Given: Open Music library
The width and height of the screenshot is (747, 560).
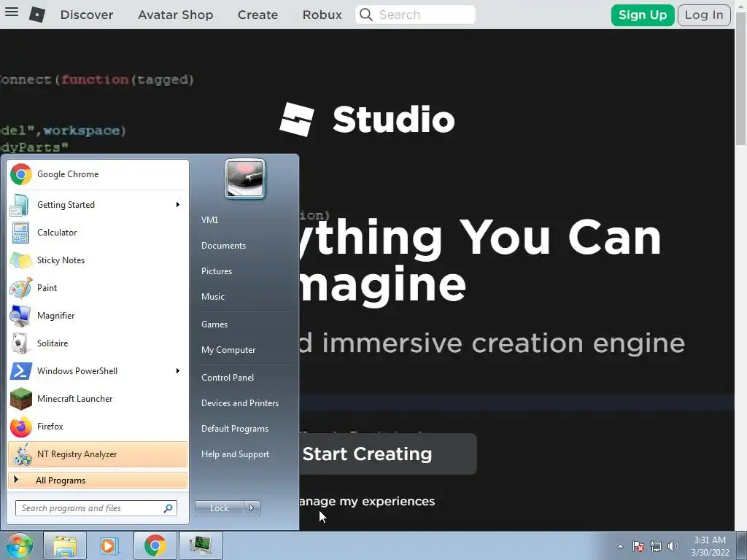Looking at the screenshot, I should click(x=213, y=297).
